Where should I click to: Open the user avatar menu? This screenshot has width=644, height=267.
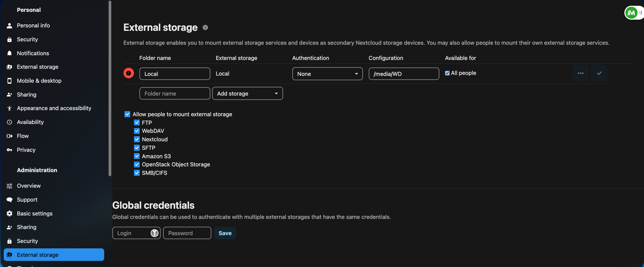tap(631, 13)
